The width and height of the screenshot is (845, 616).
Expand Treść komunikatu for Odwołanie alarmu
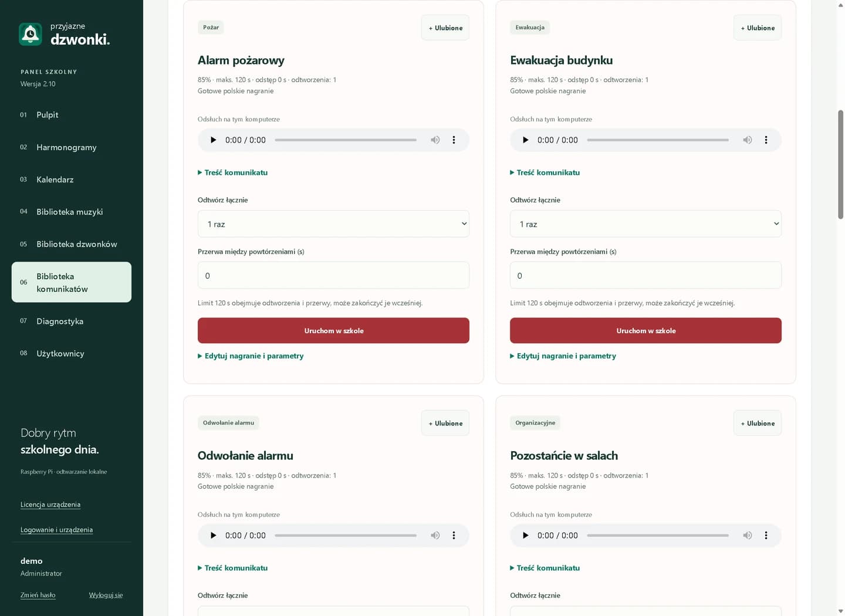[x=233, y=568]
